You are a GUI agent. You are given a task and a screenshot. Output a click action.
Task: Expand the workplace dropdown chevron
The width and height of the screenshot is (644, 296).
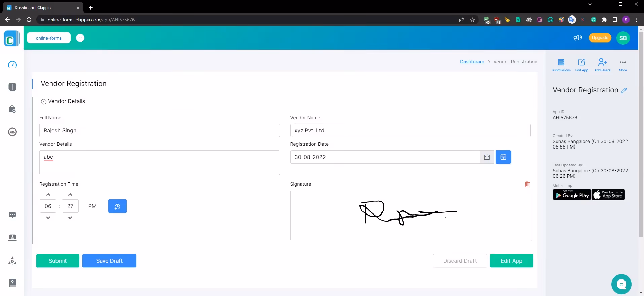(80, 38)
